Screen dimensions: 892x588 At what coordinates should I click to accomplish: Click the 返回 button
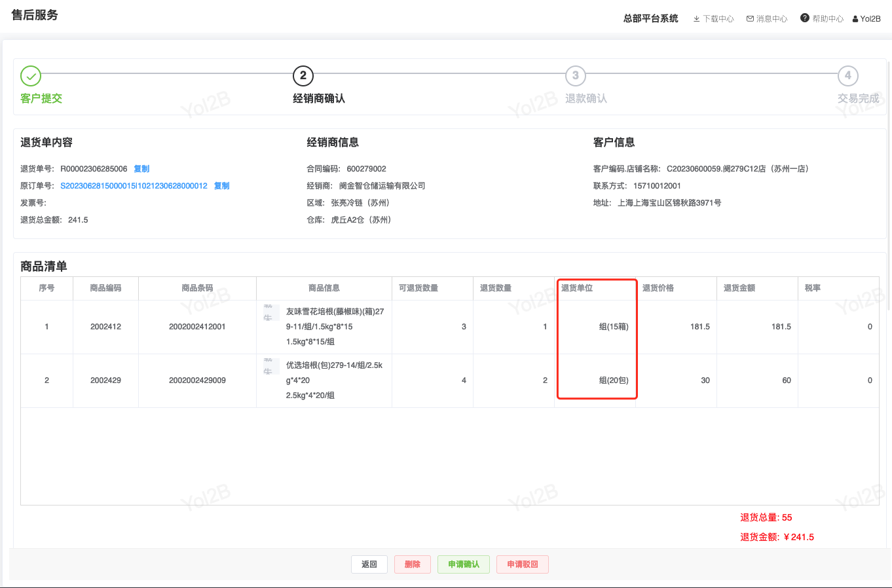coord(369,564)
